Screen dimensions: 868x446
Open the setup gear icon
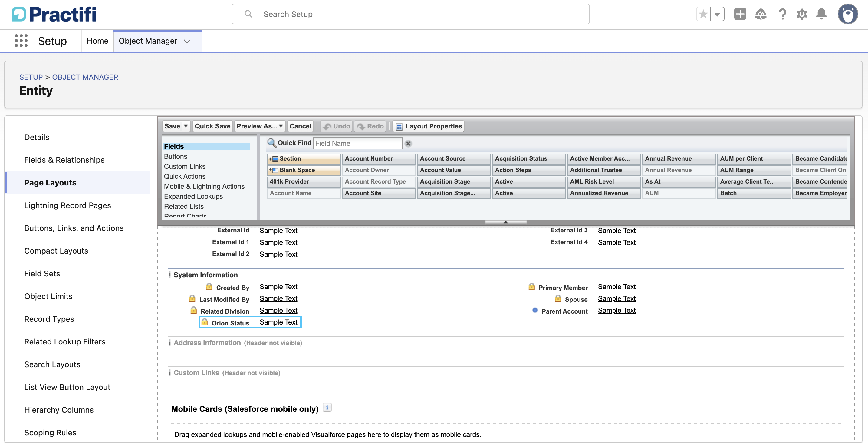pyautogui.click(x=802, y=14)
